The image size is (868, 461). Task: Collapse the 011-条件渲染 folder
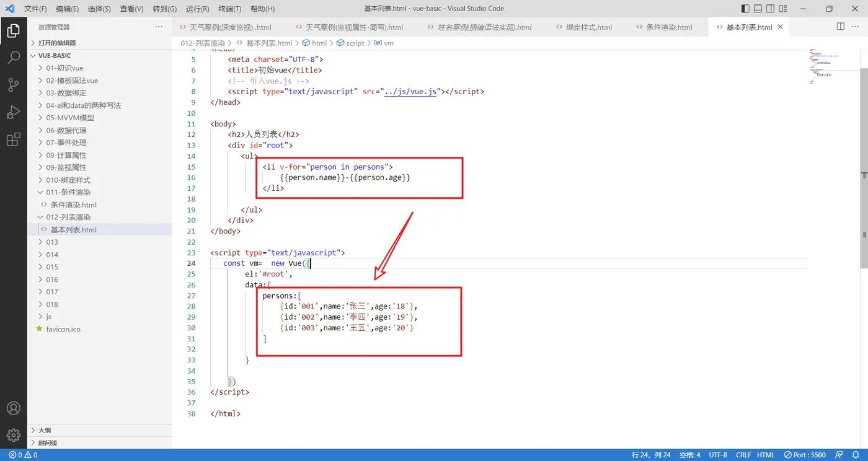[x=99, y=192]
